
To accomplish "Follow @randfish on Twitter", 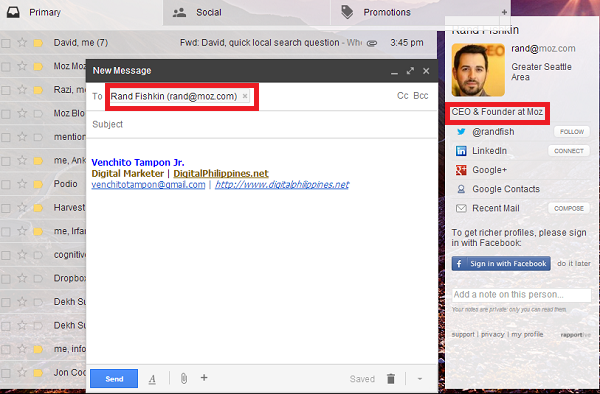I will pos(572,132).
